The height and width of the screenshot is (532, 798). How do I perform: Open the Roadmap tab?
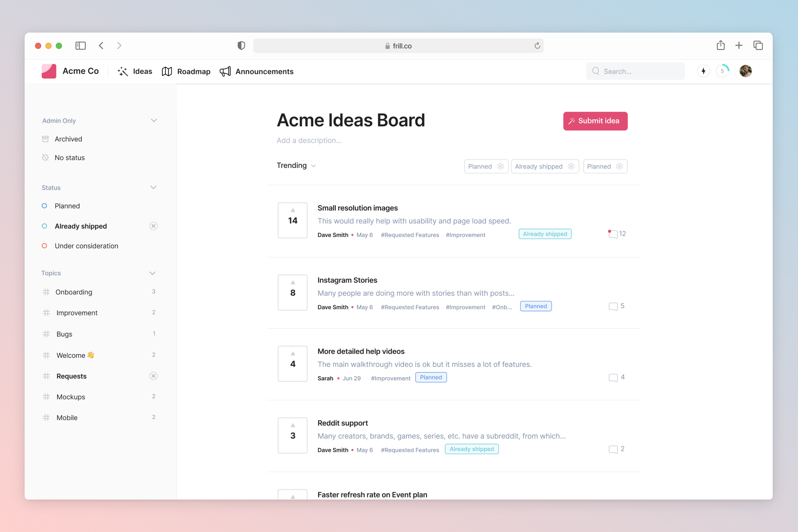[x=186, y=71]
